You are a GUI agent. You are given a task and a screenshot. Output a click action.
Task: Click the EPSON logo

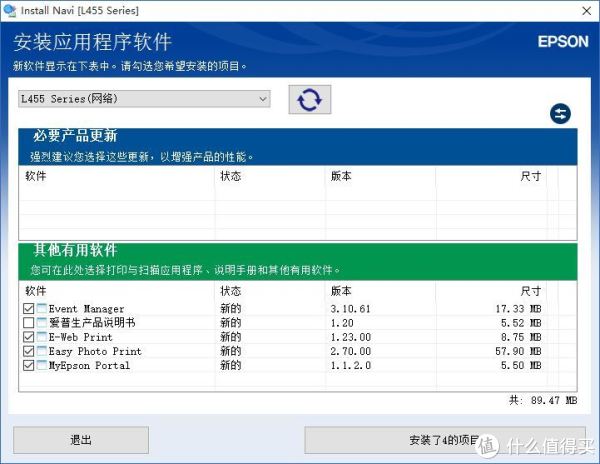point(563,42)
